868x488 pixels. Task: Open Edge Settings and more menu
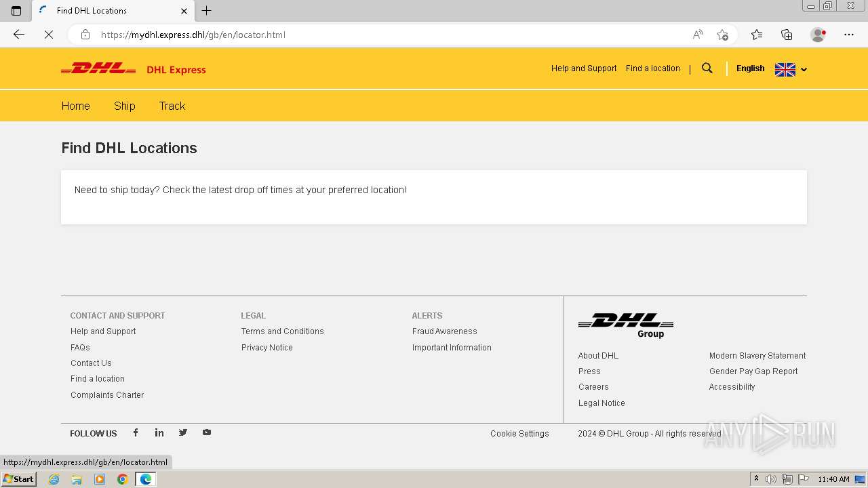coord(849,35)
